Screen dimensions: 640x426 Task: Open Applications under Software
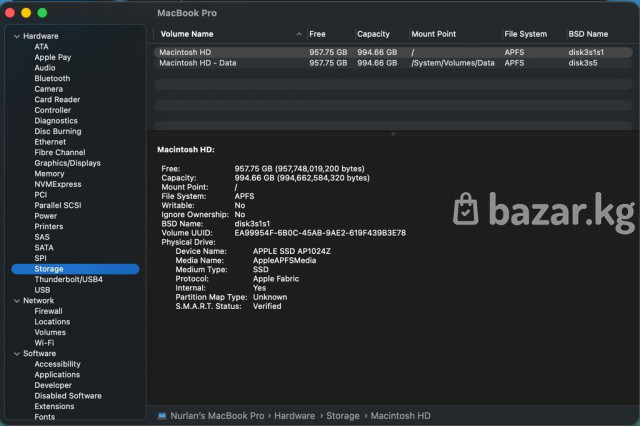click(x=57, y=375)
